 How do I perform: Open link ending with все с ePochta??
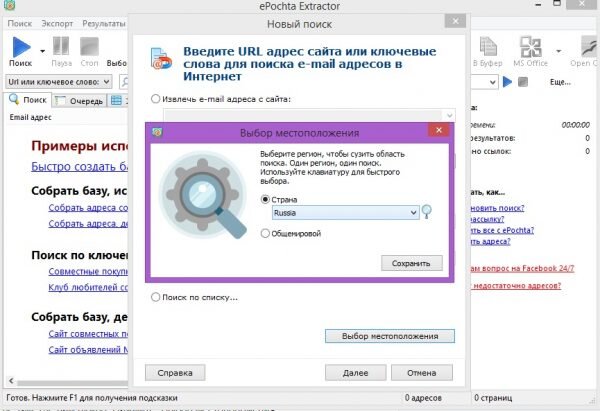pos(502,230)
